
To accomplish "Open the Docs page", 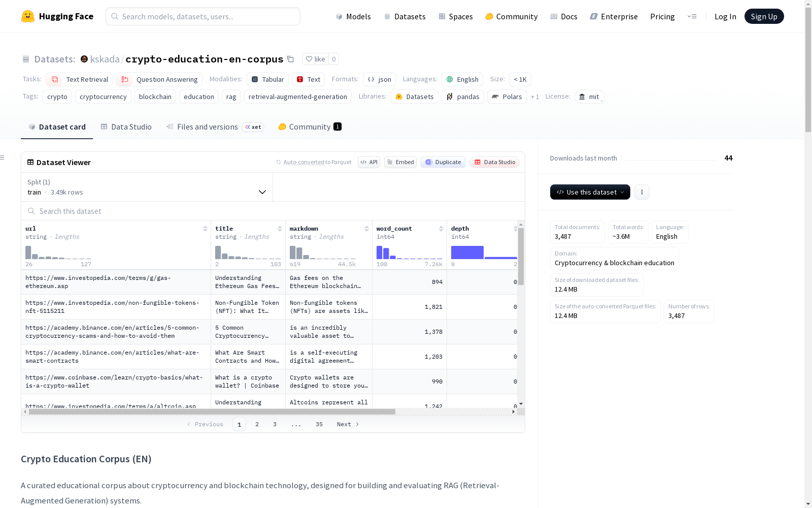I will point(564,16).
